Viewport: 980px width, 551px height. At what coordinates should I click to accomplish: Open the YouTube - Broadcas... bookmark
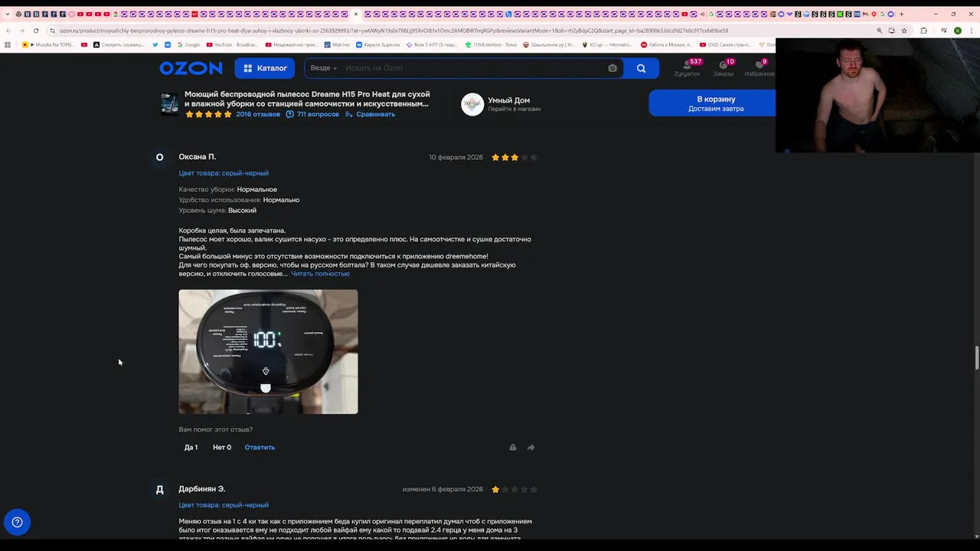pos(233,44)
